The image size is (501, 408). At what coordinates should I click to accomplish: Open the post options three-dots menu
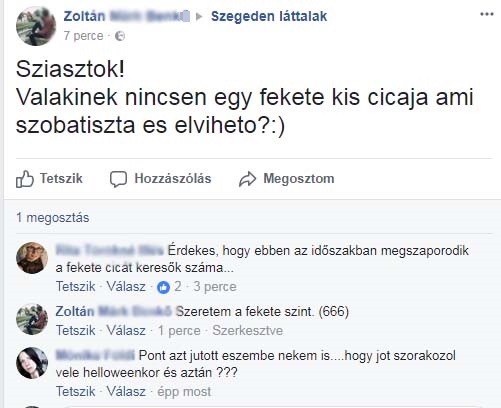(x=486, y=14)
